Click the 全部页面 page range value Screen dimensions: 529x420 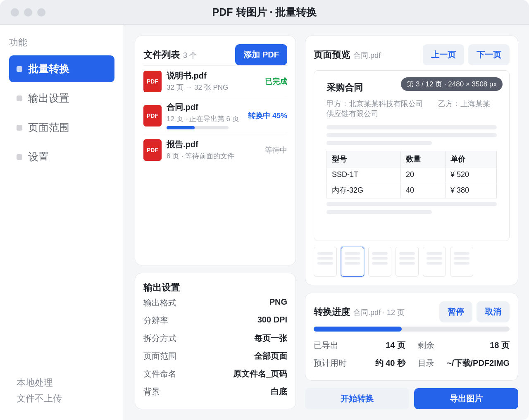click(x=271, y=356)
